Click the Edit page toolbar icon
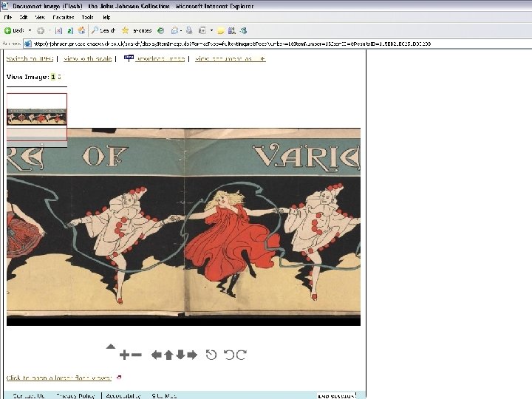The height and width of the screenshot is (399, 532). coord(202,31)
